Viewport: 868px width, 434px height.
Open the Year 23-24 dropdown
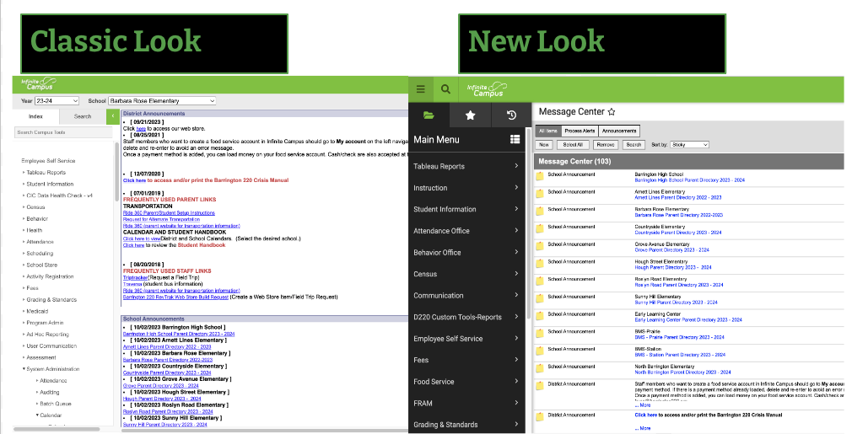(x=57, y=100)
